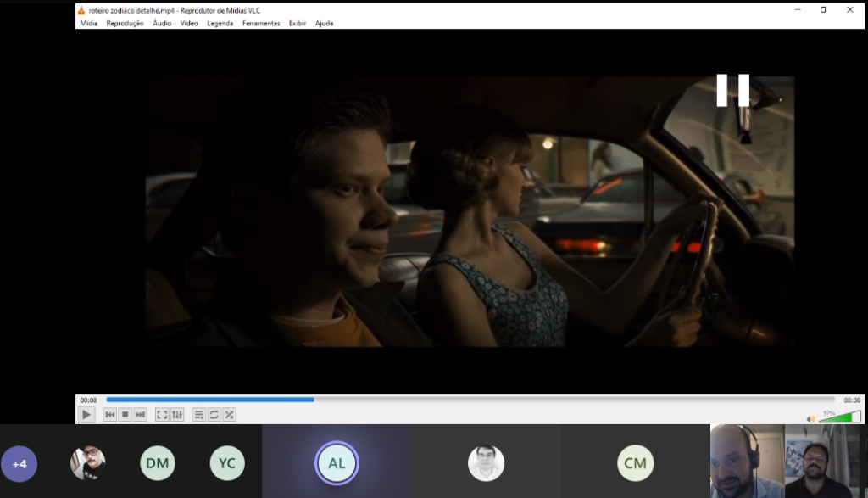The width and height of the screenshot is (868, 498).
Task: Select participant with white-background portrait photo
Action: click(x=486, y=463)
